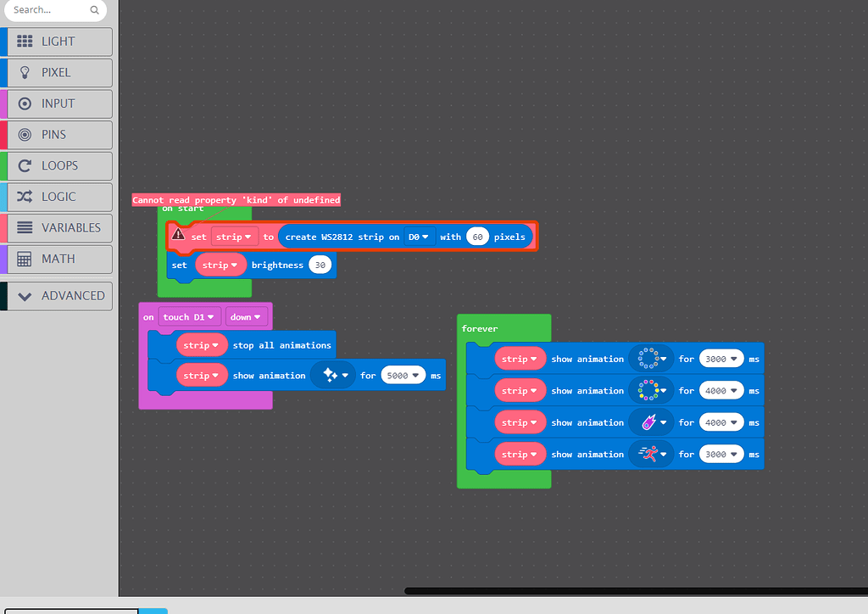Viewport: 868px width, 614px height.
Task: Open duration dropdown of first forever animation
Action: [x=721, y=360]
